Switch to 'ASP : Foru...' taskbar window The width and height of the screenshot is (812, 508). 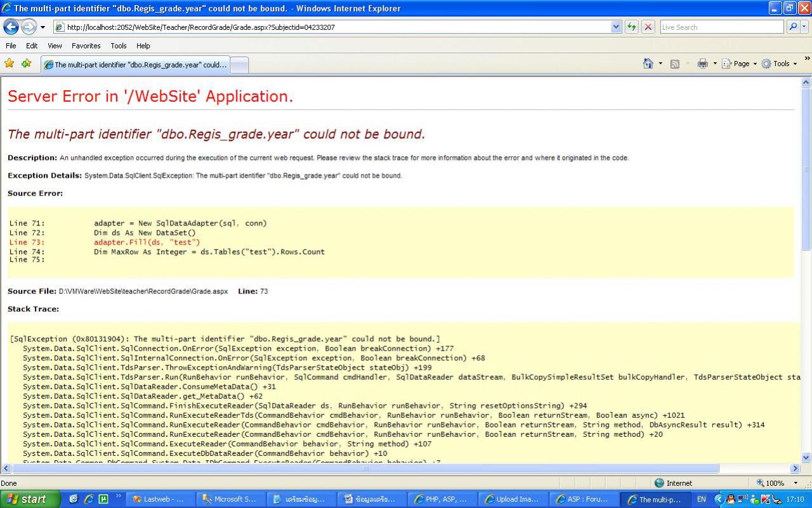[x=583, y=499]
